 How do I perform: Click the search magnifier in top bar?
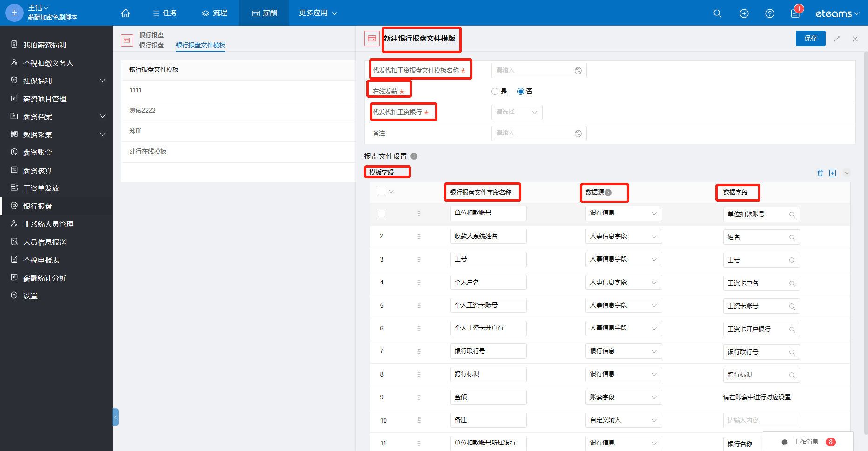click(x=717, y=13)
